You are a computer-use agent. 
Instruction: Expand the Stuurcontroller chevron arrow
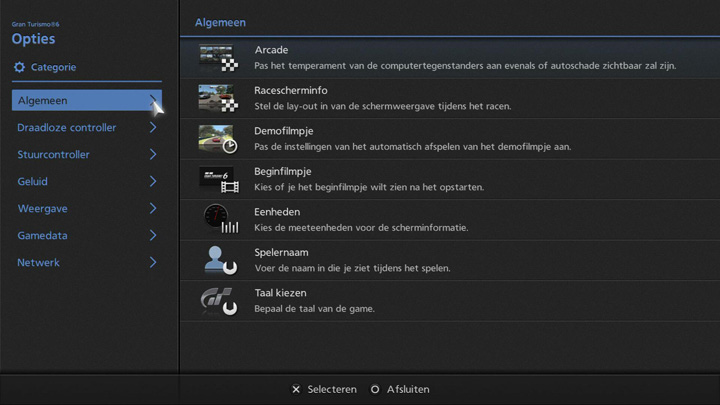point(153,155)
